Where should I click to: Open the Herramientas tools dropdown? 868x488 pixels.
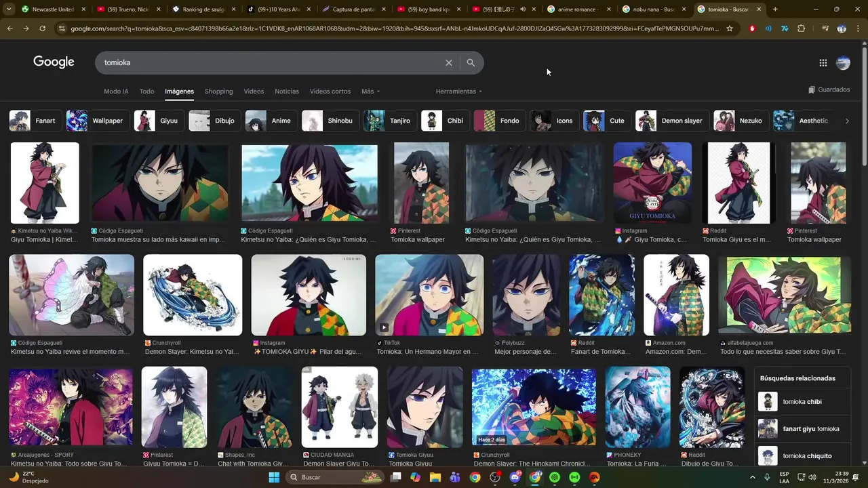[458, 91]
